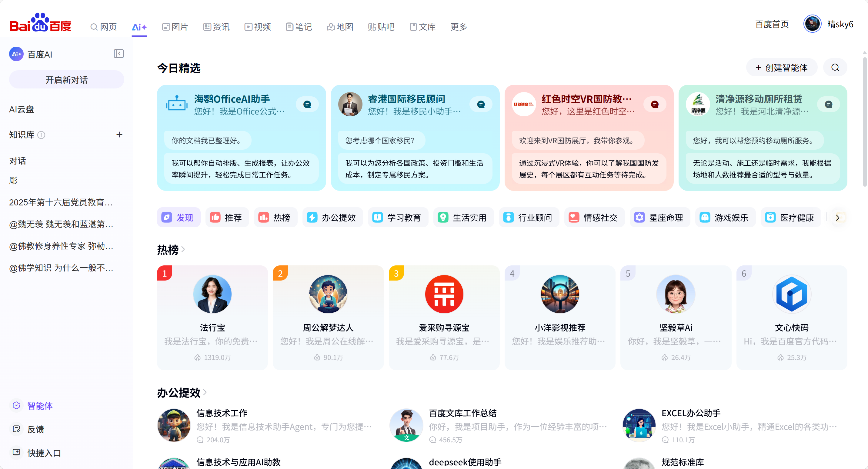Select the 星座命理 category chip
This screenshot has width=868, height=469.
coord(659,217)
